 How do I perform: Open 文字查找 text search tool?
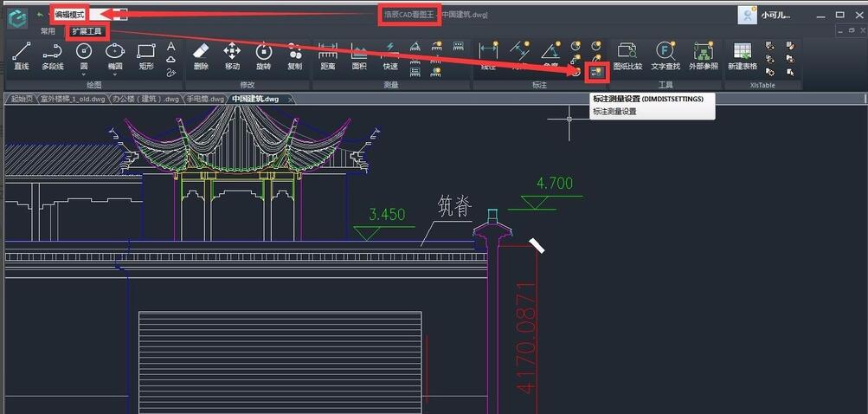coord(665,55)
